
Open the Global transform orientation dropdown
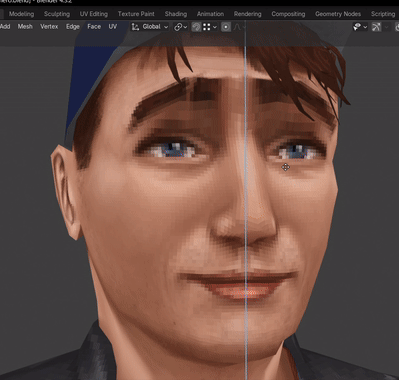tap(150, 27)
